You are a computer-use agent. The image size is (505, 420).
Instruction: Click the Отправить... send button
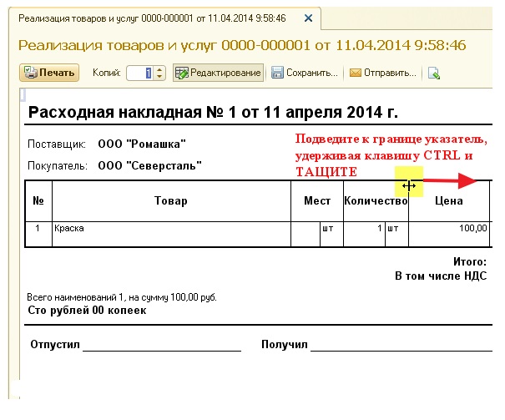point(383,73)
